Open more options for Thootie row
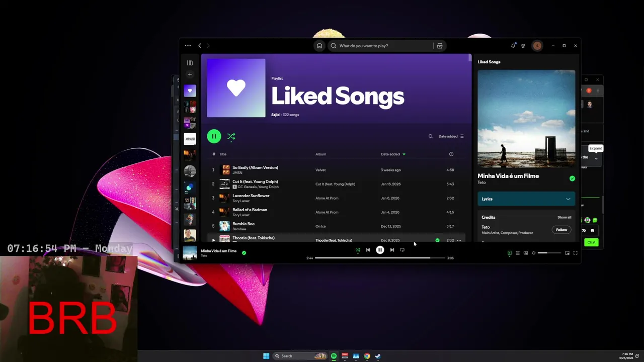Image resolution: width=644 pixels, height=362 pixels. click(459, 240)
